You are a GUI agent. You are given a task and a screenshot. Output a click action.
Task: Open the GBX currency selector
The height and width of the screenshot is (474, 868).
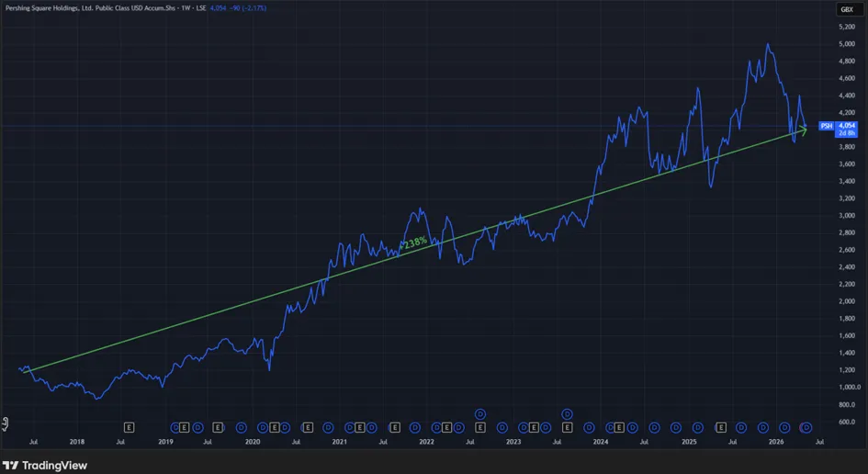pos(847,9)
